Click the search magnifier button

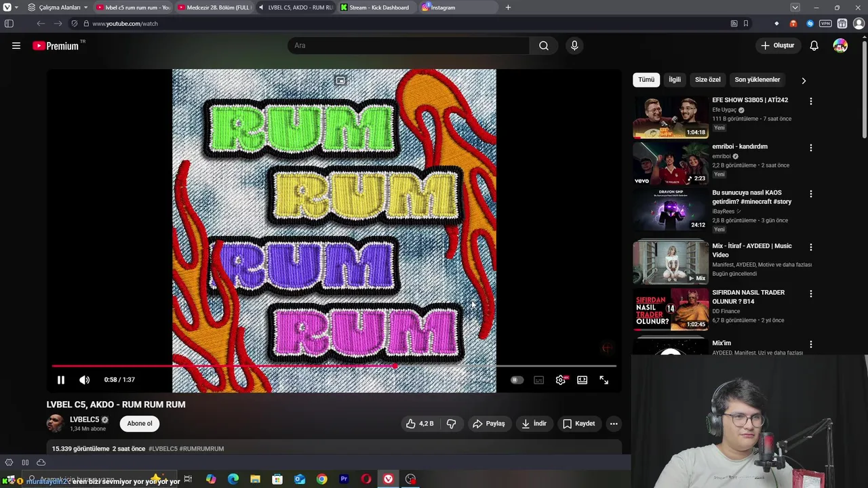point(543,45)
